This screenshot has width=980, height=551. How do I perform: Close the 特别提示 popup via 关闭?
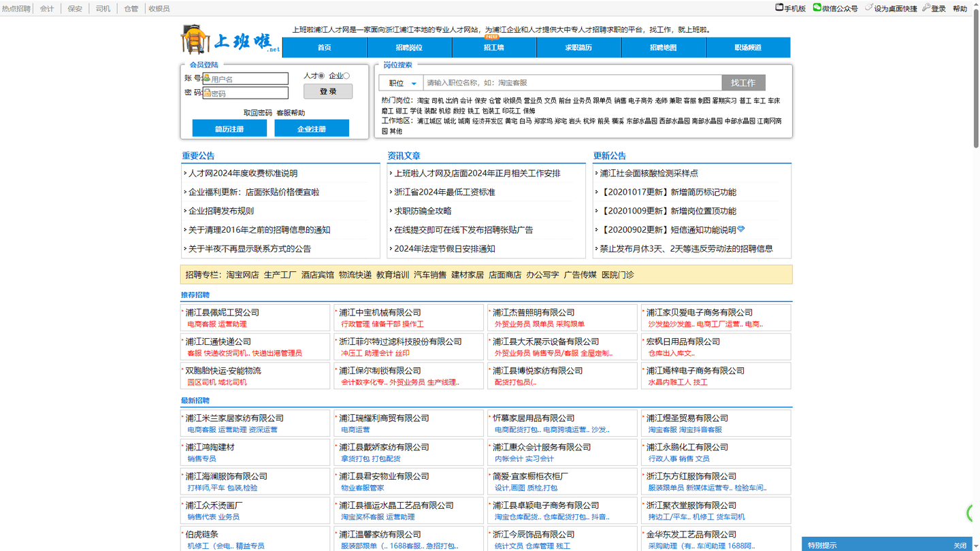point(960,546)
